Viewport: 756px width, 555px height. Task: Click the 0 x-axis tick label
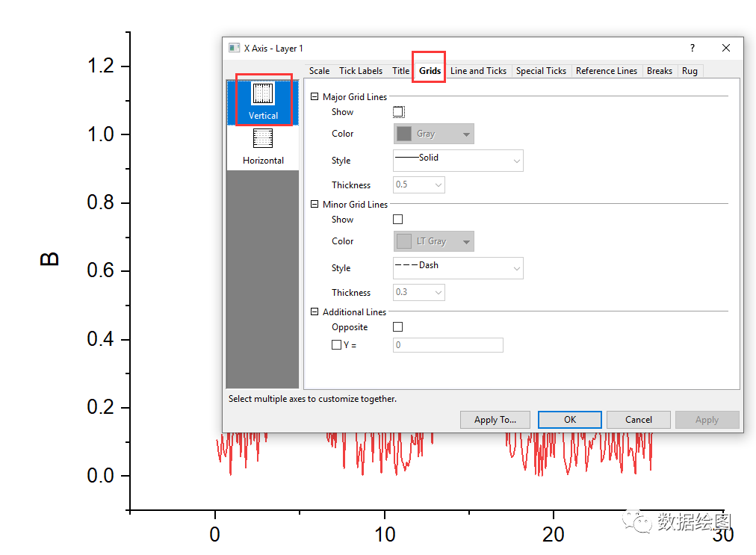tap(214, 534)
